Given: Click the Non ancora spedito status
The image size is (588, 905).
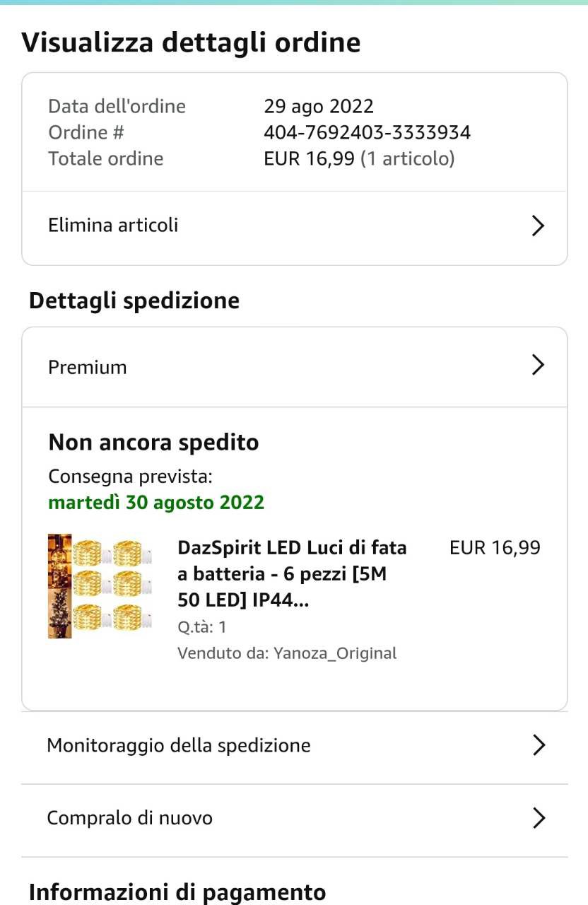Looking at the screenshot, I should point(153,443).
